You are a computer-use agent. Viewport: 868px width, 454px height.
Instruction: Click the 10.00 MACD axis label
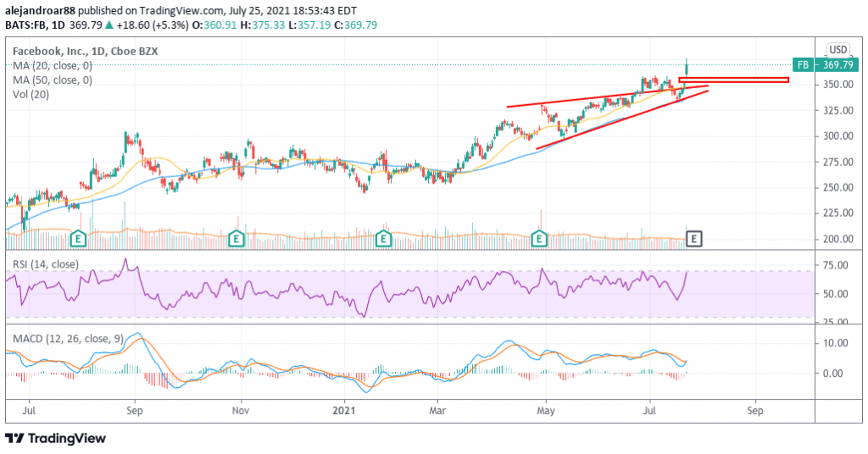click(835, 343)
